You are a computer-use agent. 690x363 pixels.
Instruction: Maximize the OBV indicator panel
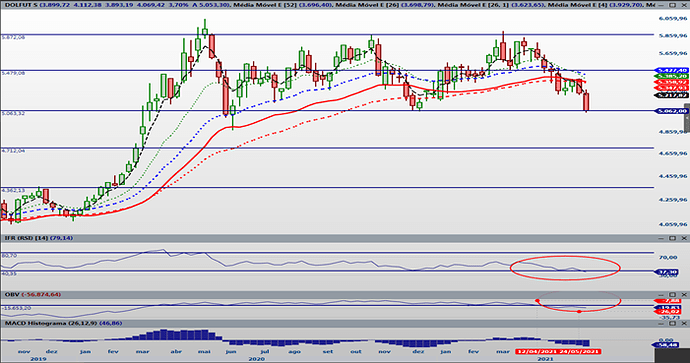(x=672, y=294)
